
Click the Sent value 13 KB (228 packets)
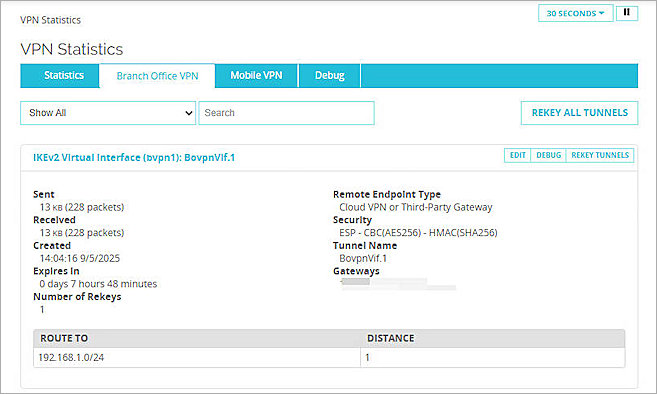(82, 207)
